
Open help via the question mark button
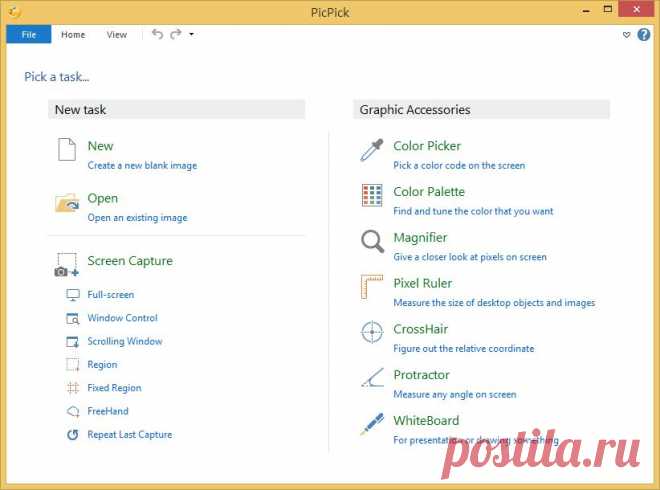[644, 35]
